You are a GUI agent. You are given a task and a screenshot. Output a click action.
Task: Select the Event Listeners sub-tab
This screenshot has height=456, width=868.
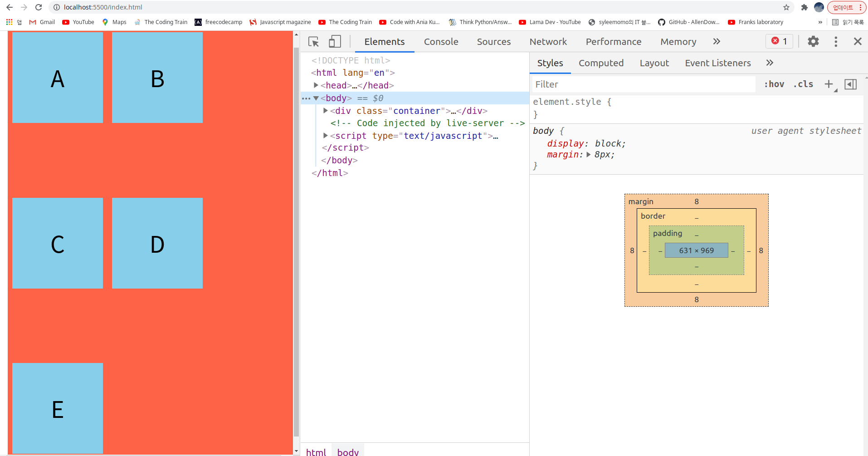(x=717, y=63)
